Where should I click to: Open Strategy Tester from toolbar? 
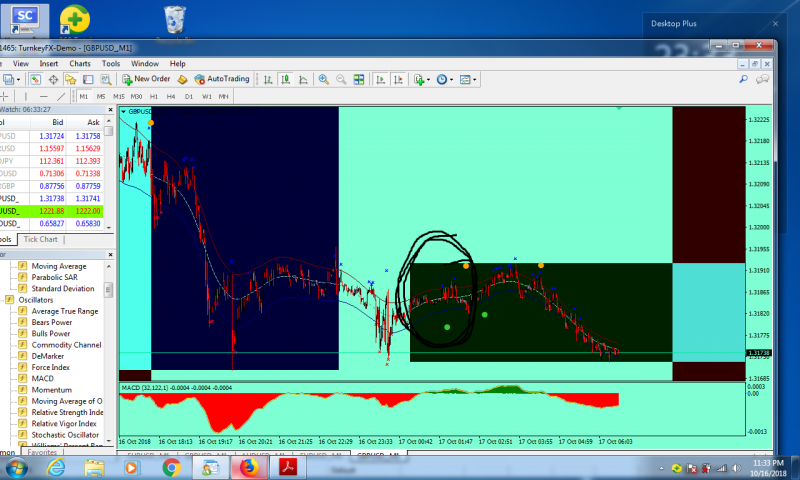click(x=106, y=80)
